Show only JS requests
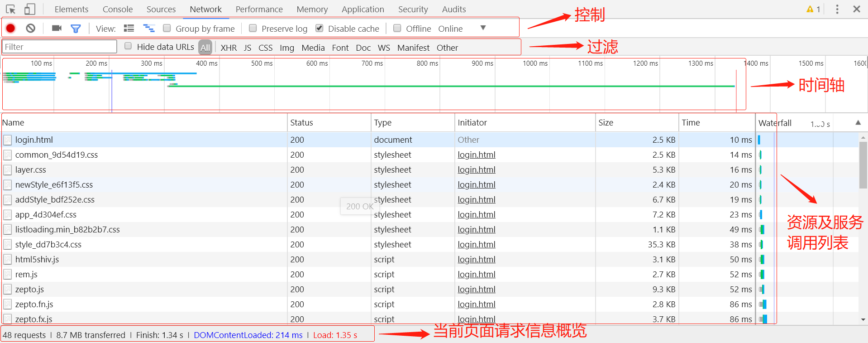868x343 pixels. point(248,48)
